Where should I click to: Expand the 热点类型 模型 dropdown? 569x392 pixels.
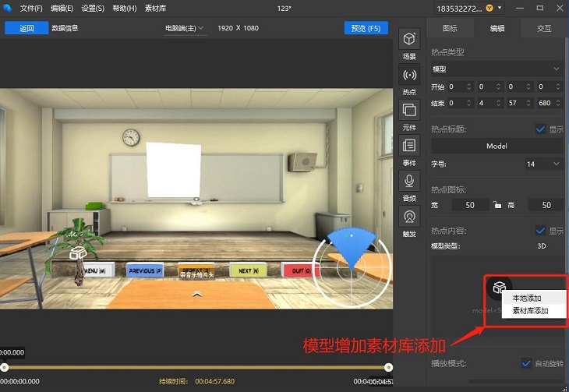pyautogui.click(x=496, y=69)
